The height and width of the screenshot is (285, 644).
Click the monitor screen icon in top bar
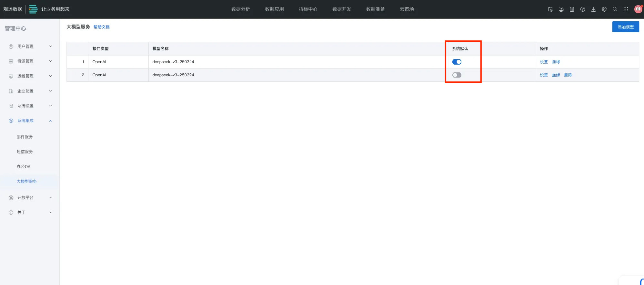tap(561, 9)
